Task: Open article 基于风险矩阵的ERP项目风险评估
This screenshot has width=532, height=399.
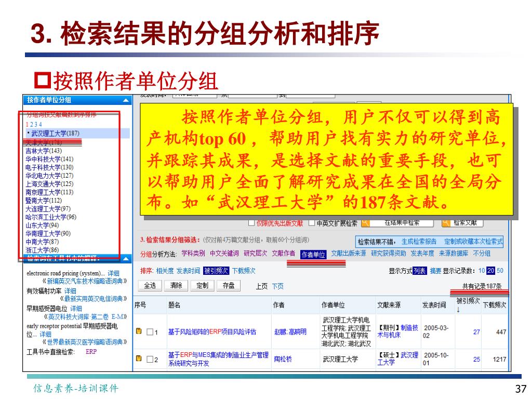Action: pyautogui.click(x=212, y=332)
